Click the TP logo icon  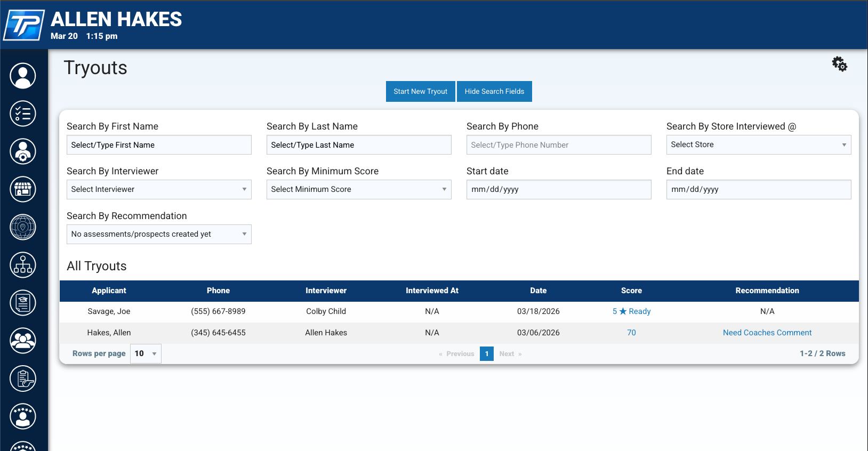click(x=24, y=25)
